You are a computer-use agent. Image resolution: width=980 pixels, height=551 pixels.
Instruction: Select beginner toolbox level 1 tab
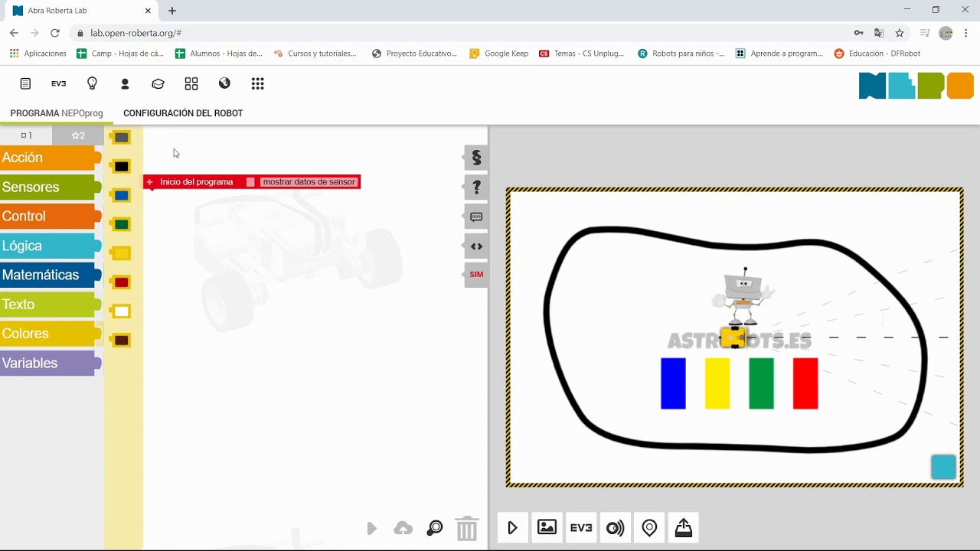tap(26, 135)
